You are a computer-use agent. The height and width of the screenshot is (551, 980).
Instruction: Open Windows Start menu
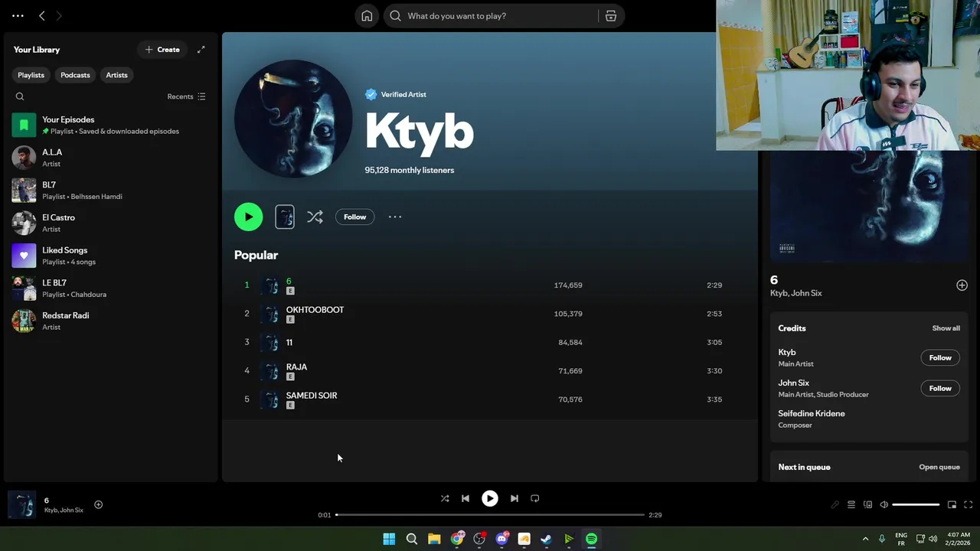[389, 540]
